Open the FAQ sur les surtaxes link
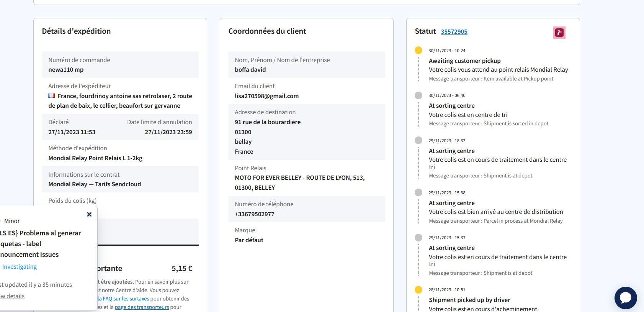The image size is (644, 312). tap(123, 299)
